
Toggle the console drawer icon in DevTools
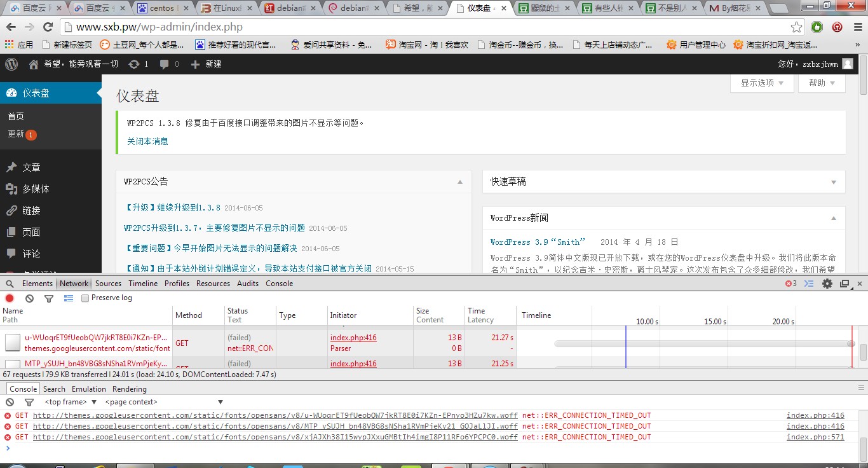point(809,284)
